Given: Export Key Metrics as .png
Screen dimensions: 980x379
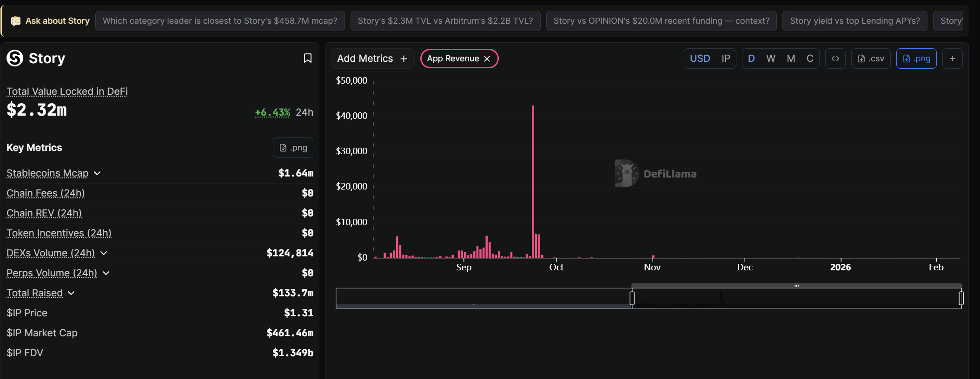Looking at the screenshot, I should click(x=293, y=148).
